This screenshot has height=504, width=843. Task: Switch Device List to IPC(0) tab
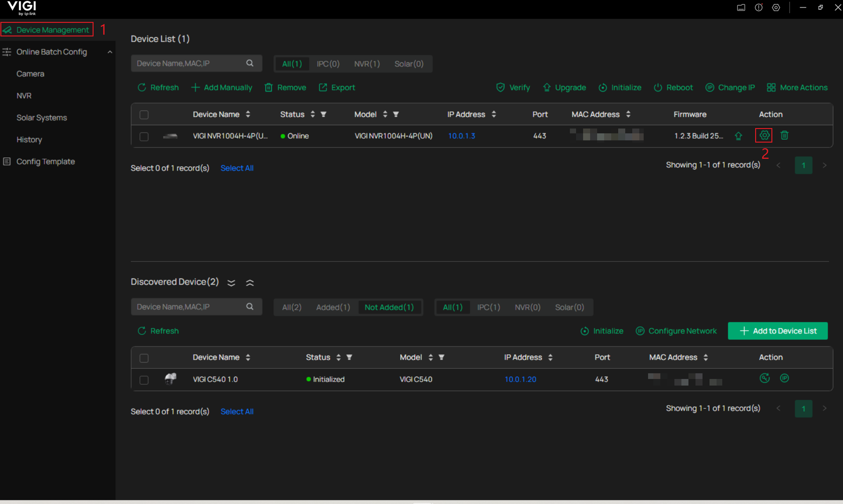(x=328, y=64)
